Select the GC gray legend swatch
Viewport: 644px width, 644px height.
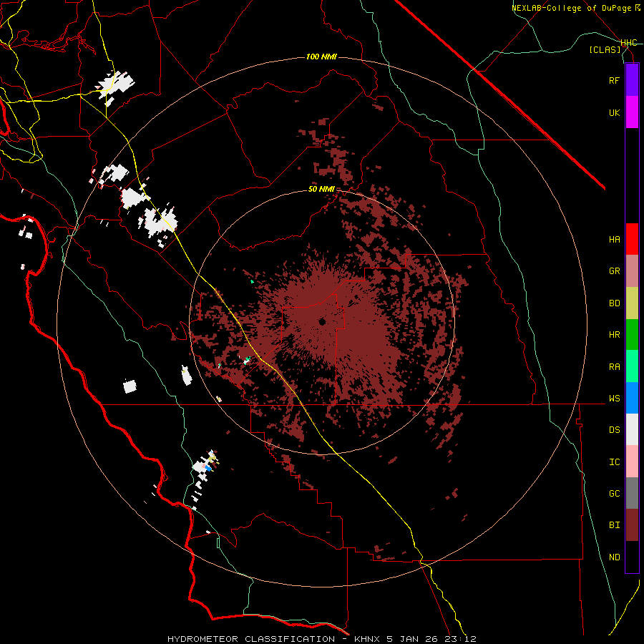pyautogui.click(x=632, y=493)
